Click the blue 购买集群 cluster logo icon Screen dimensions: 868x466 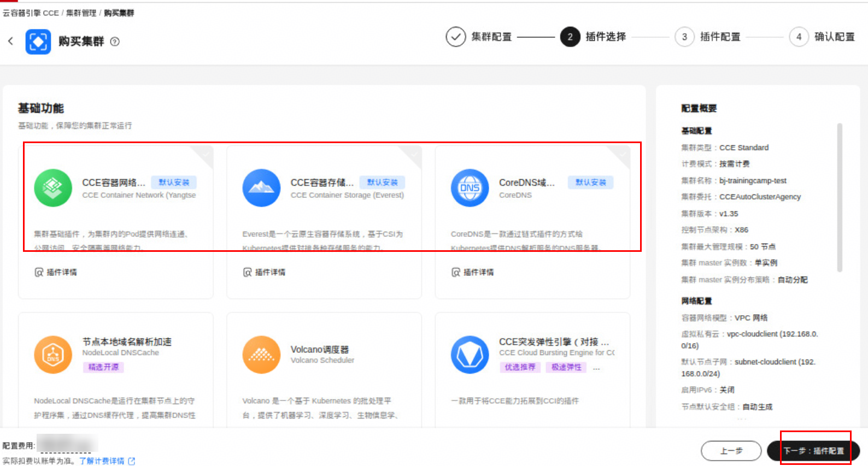point(38,42)
